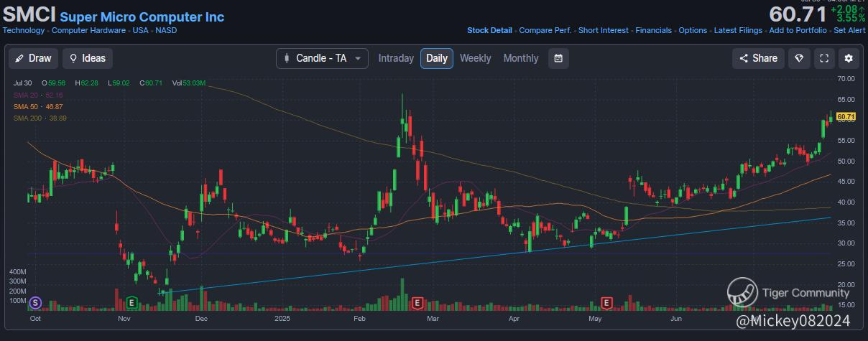Select the Daily timeframe
Image resolution: width=868 pixels, height=341 pixels.
coord(437,58)
